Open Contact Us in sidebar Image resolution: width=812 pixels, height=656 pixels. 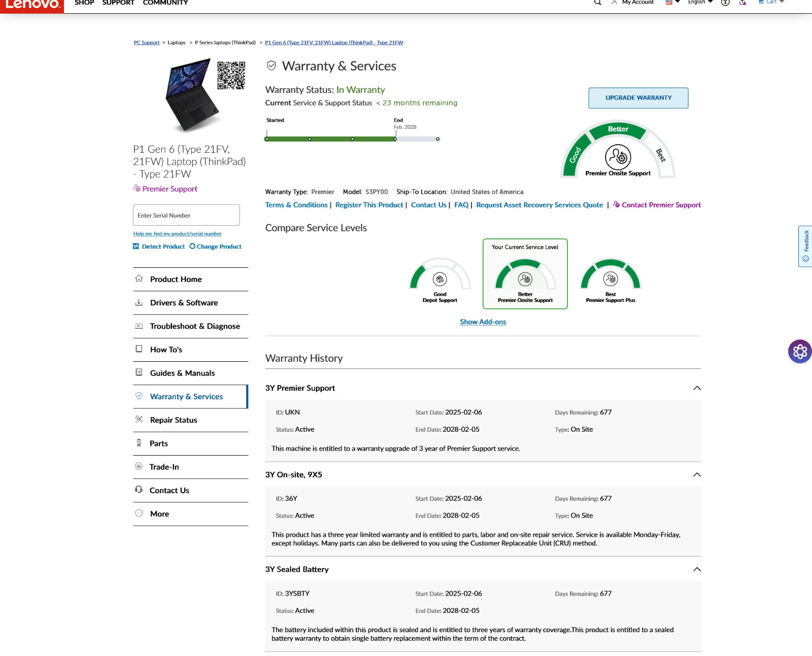[x=190, y=490]
